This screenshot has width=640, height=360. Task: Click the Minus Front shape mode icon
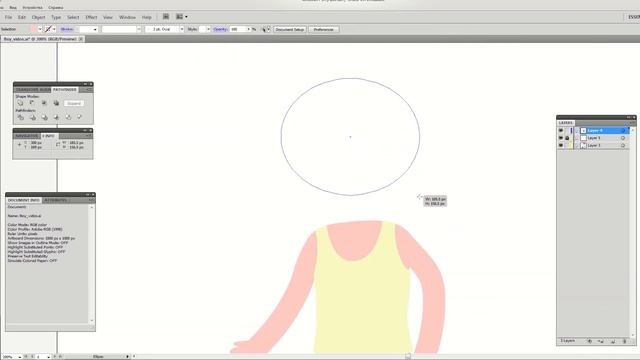tap(32, 103)
